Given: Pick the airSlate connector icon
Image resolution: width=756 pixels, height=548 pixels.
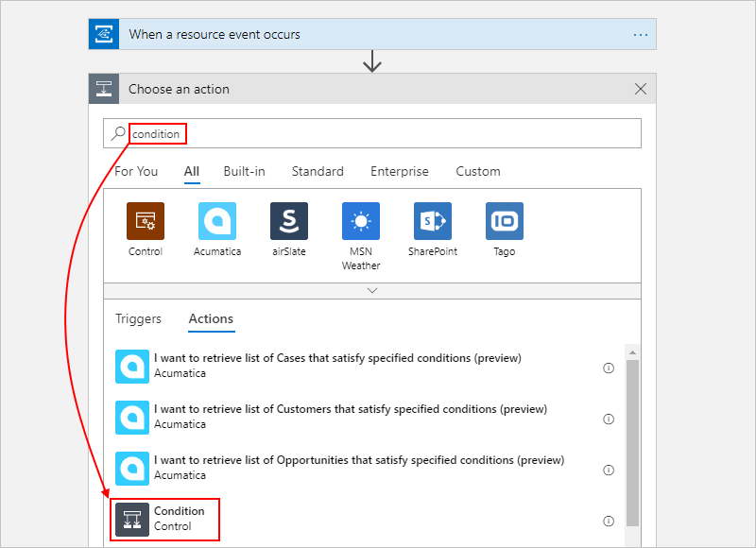Looking at the screenshot, I should click(289, 221).
